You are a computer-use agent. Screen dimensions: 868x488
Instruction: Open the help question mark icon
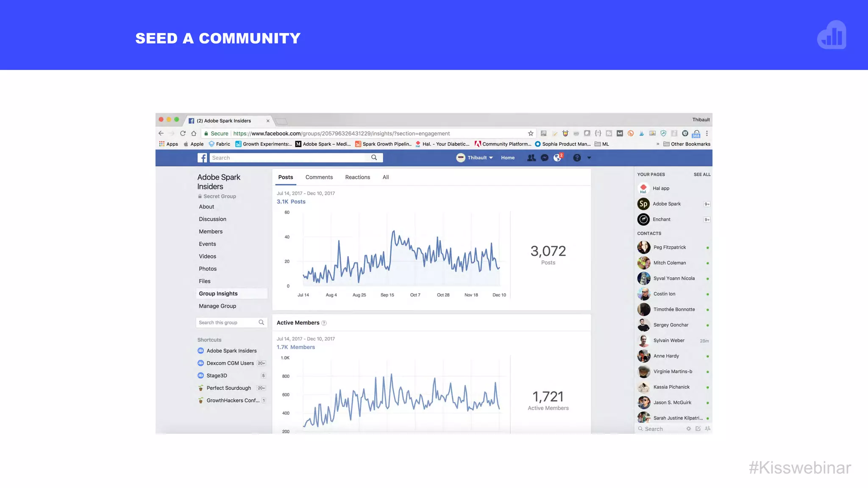tap(577, 158)
